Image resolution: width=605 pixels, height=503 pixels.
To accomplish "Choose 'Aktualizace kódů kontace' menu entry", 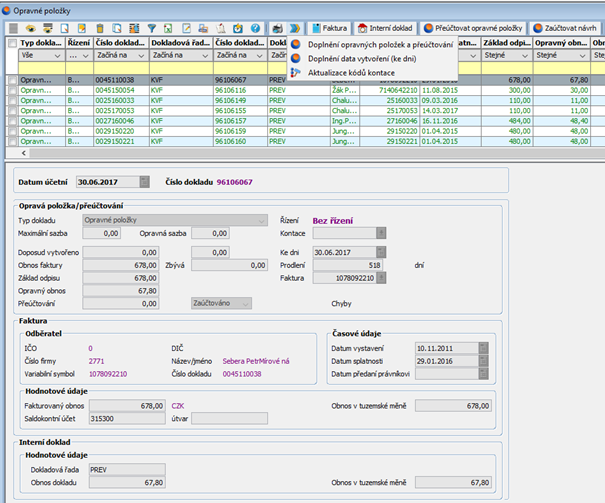I will pos(350,73).
